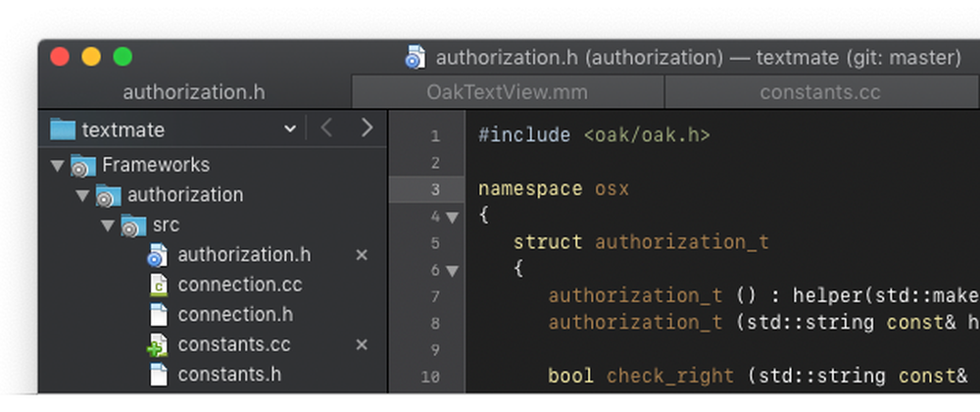Click the 'namespace' keyword in the editor
Viewport: 980px width, 412px height.
pos(530,188)
